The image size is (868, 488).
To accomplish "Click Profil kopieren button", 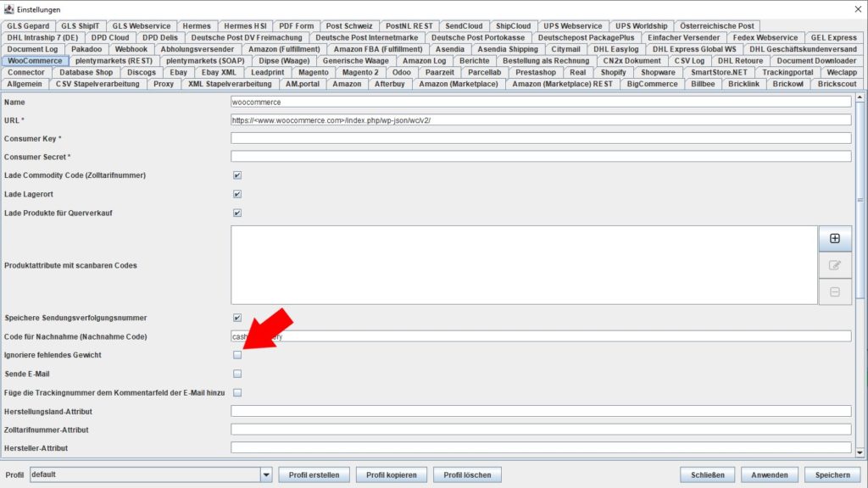I will (392, 474).
